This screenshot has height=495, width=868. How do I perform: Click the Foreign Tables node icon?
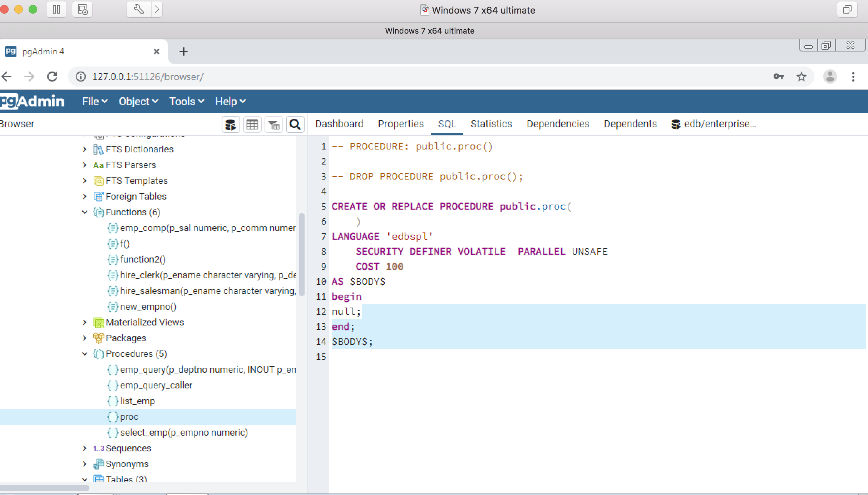tap(98, 196)
